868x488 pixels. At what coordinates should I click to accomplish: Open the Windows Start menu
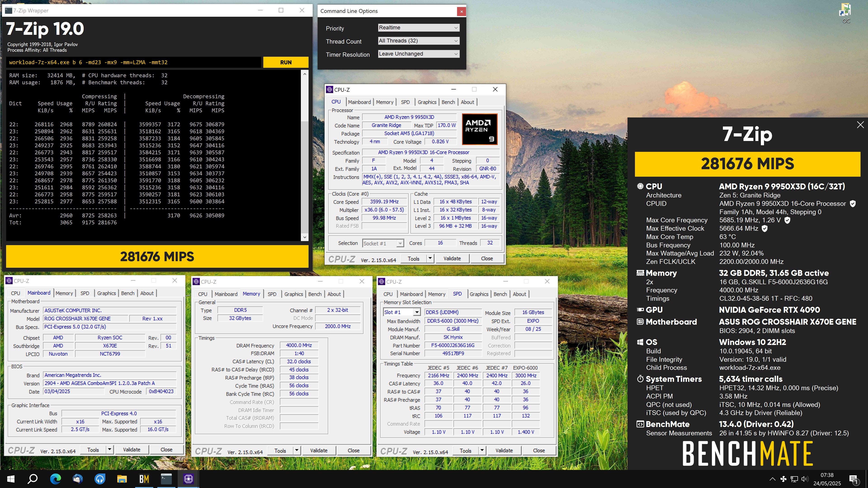[10, 479]
